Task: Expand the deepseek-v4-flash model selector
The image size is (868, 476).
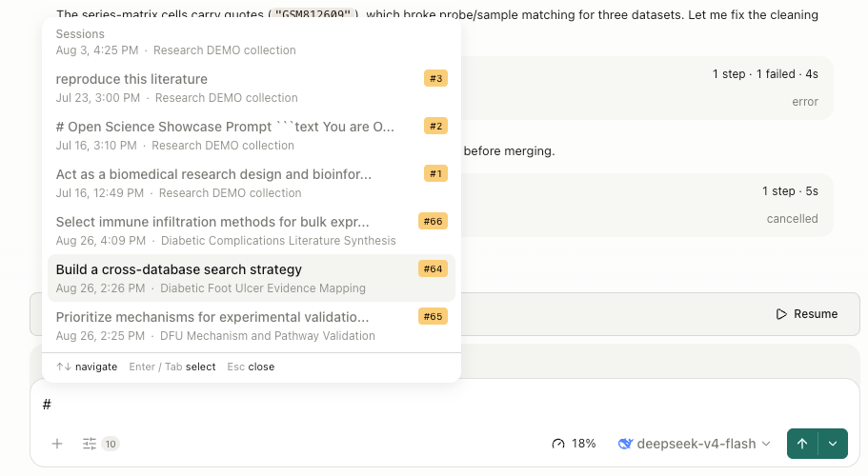Action: tap(695, 444)
